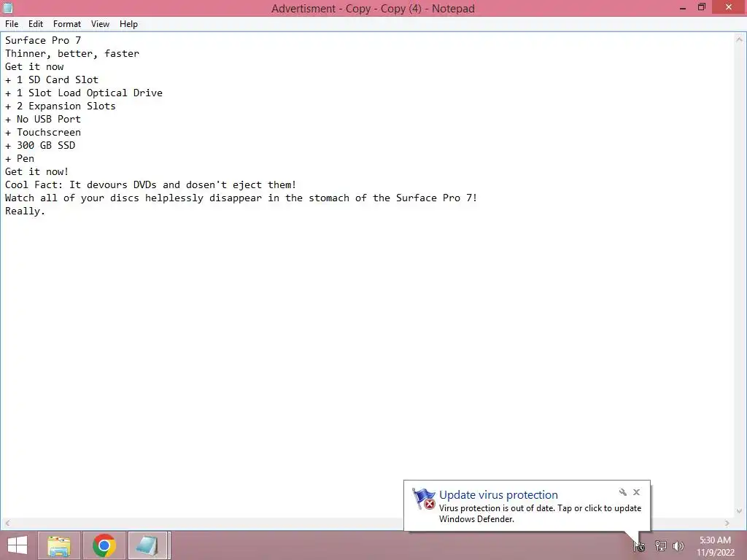Open the network tray icon
The width and height of the screenshot is (747, 560).
coord(660,546)
